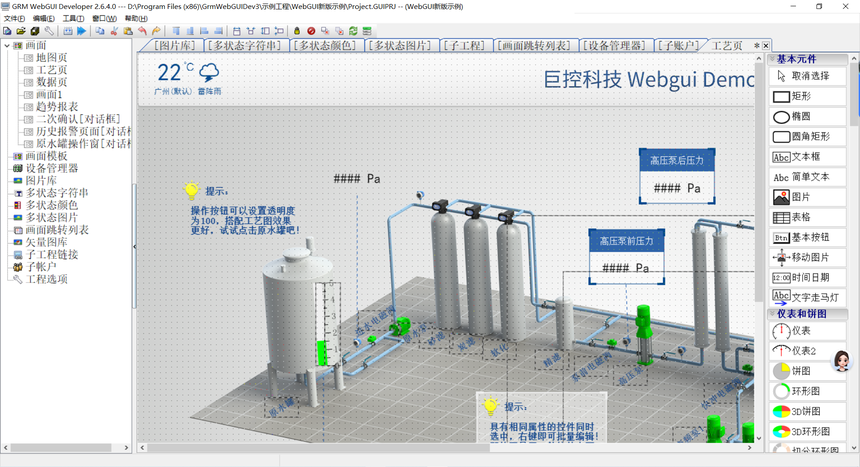Click the undo arrow toolbar icon
This screenshot has height=467, width=860.
[x=142, y=31]
